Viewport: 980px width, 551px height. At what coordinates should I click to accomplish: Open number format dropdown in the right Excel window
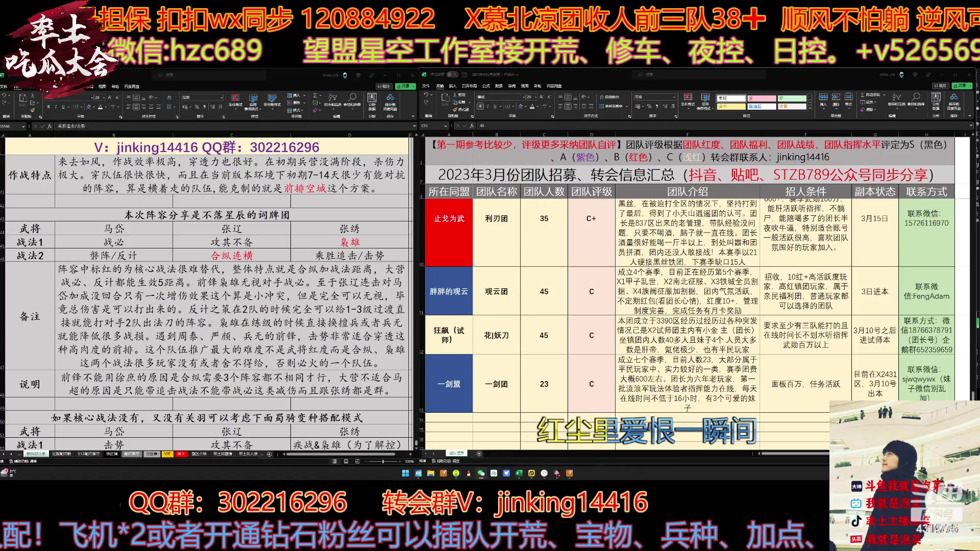674,97
